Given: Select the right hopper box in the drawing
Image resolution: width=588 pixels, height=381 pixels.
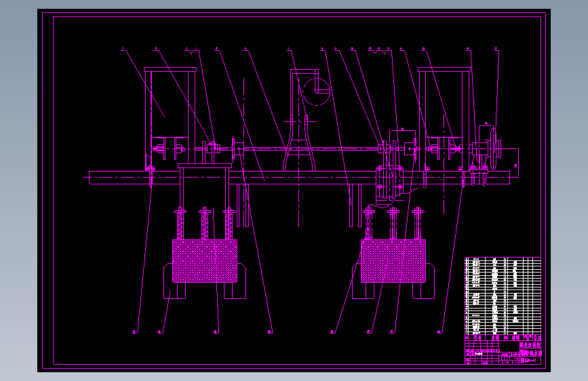Looking at the screenshot, I should coord(444,119).
